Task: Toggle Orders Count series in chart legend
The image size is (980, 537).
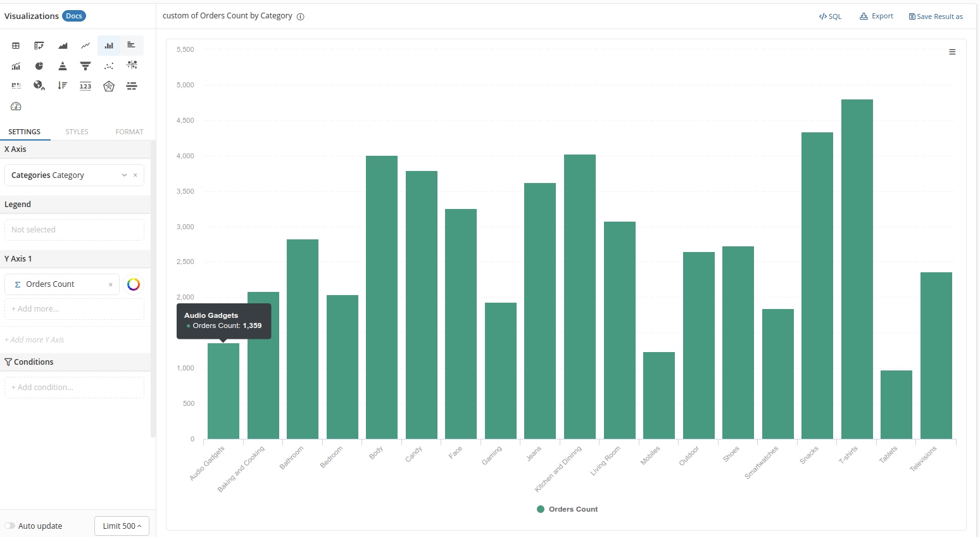Action: pyautogui.click(x=567, y=509)
